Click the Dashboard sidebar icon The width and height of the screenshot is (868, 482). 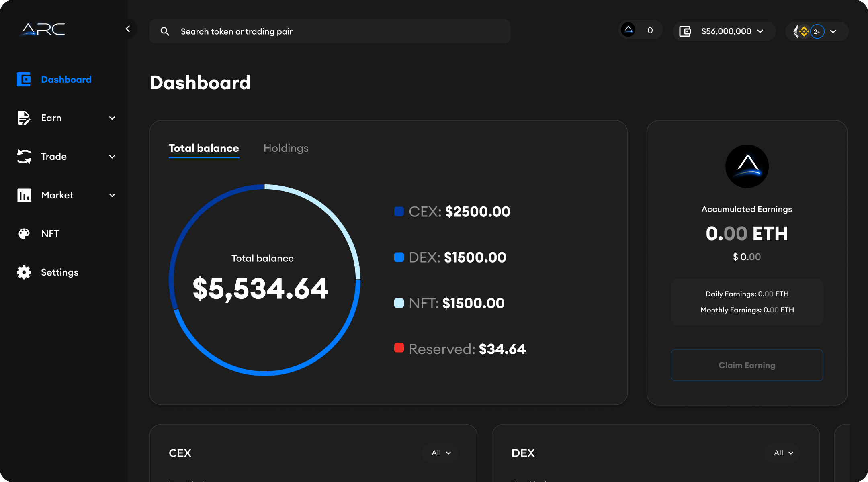[24, 79]
